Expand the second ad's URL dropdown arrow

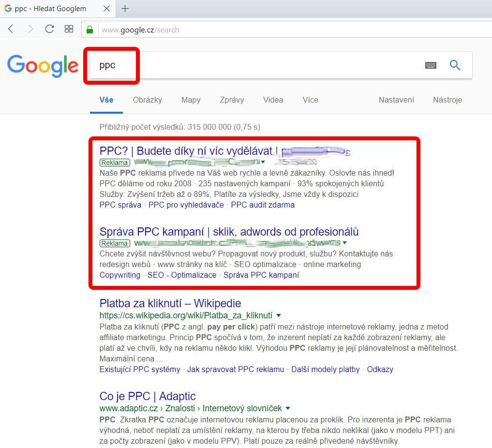(x=345, y=243)
